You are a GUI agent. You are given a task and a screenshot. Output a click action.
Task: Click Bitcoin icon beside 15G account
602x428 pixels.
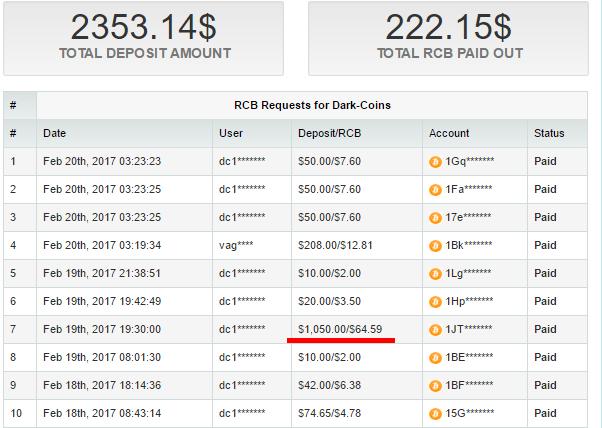(x=435, y=413)
